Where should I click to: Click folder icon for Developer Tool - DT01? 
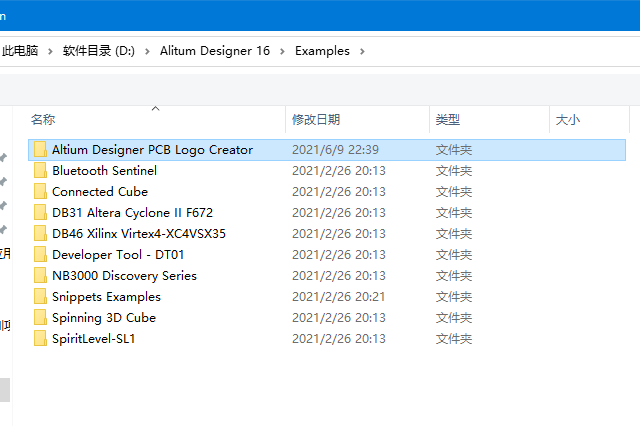(40, 255)
